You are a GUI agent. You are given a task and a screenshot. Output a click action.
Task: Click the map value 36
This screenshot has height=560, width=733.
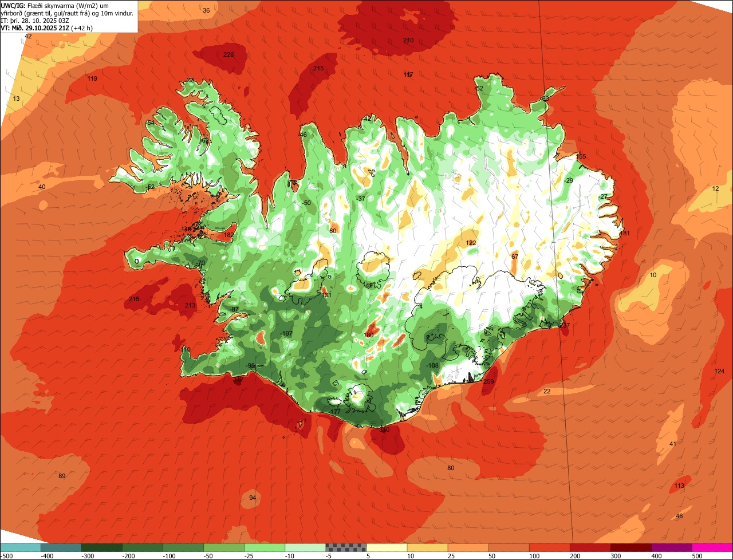(x=206, y=10)
